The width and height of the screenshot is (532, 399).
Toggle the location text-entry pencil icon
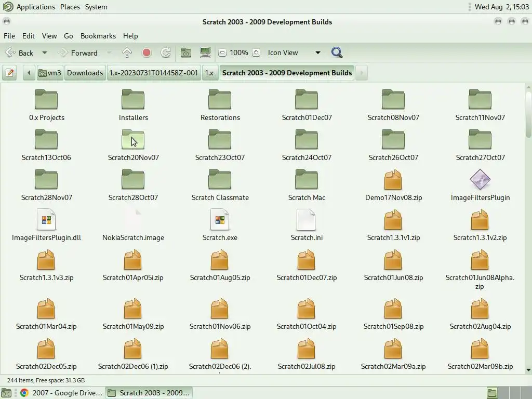(x=10, y=73)
